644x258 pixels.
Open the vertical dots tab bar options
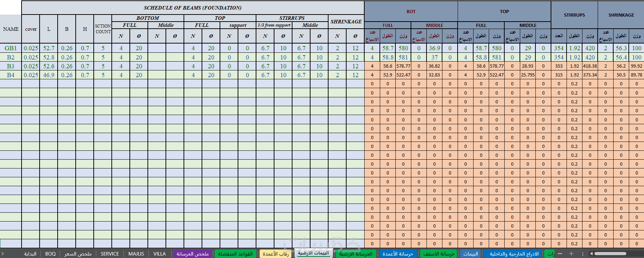(x=583, y=254)
